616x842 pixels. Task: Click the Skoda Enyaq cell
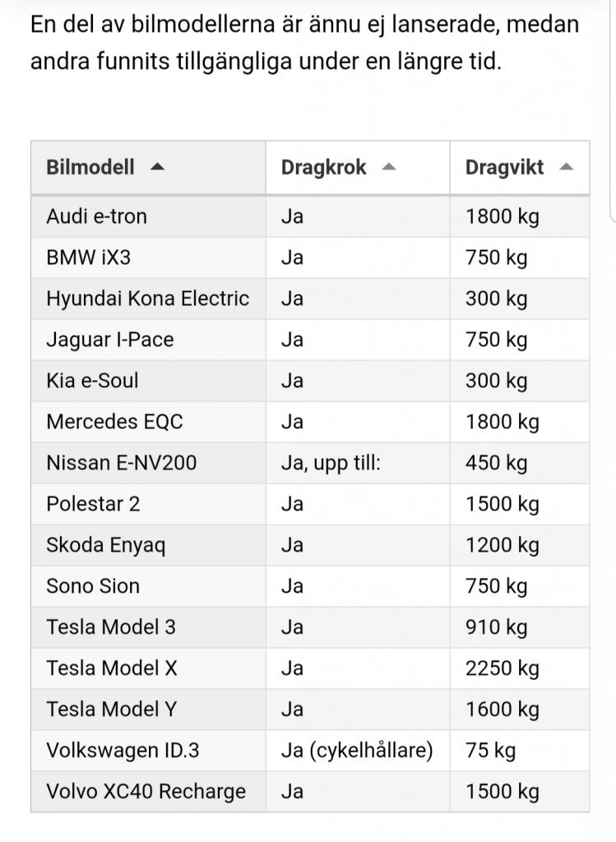click(x=148, y=545)
